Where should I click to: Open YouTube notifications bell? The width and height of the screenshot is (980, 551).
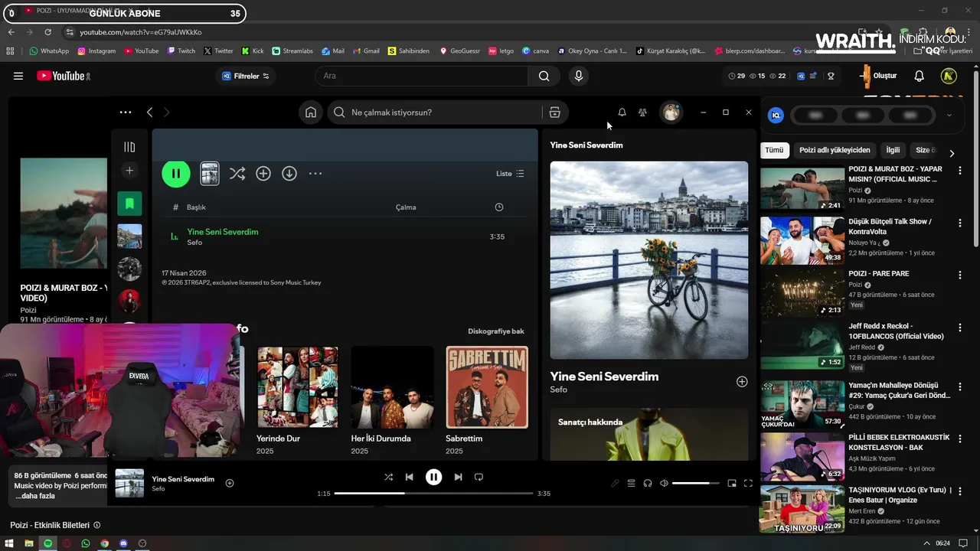coord(920,76)
